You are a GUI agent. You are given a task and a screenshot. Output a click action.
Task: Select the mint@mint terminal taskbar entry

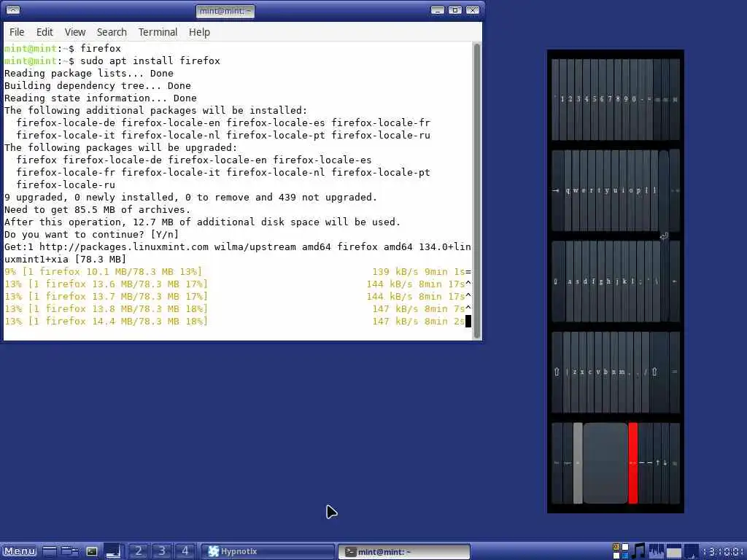coord(404,551)
